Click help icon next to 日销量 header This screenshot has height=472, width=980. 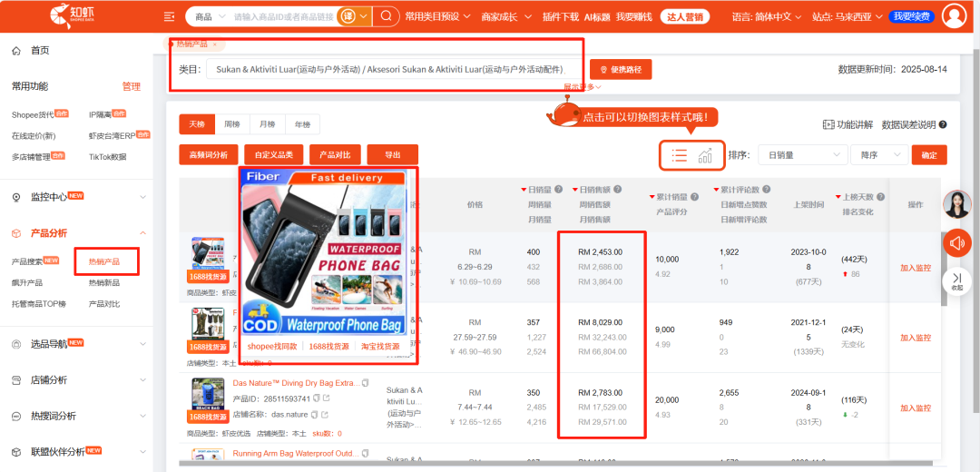(x=559, y=190)
